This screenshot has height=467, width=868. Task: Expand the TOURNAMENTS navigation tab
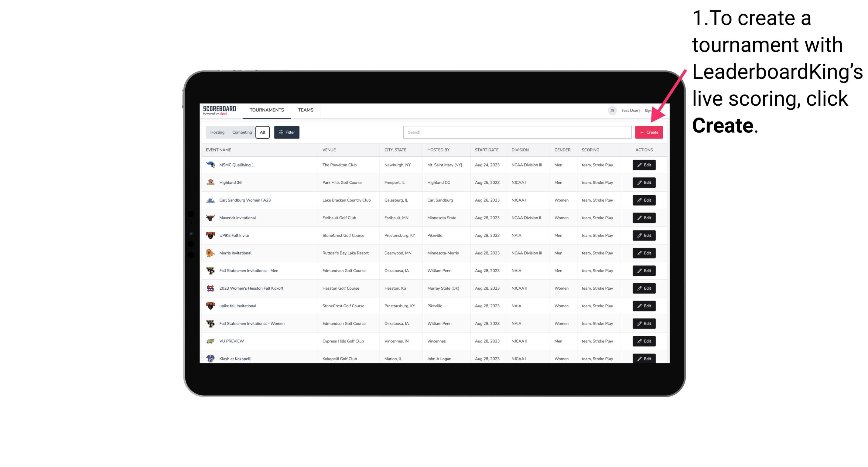pyautogui.click(x=266, y=110)
